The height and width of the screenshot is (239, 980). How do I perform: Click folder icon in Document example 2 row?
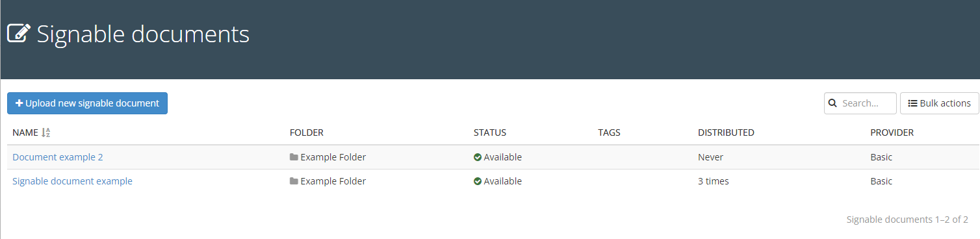click(294, 157)
